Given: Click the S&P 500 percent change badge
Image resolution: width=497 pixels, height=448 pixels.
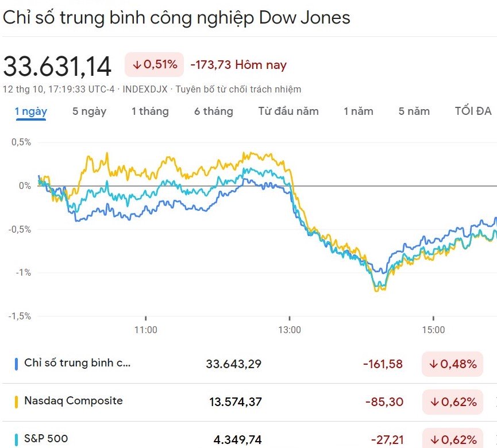Looking at the screenshot, I should [452, 439].
